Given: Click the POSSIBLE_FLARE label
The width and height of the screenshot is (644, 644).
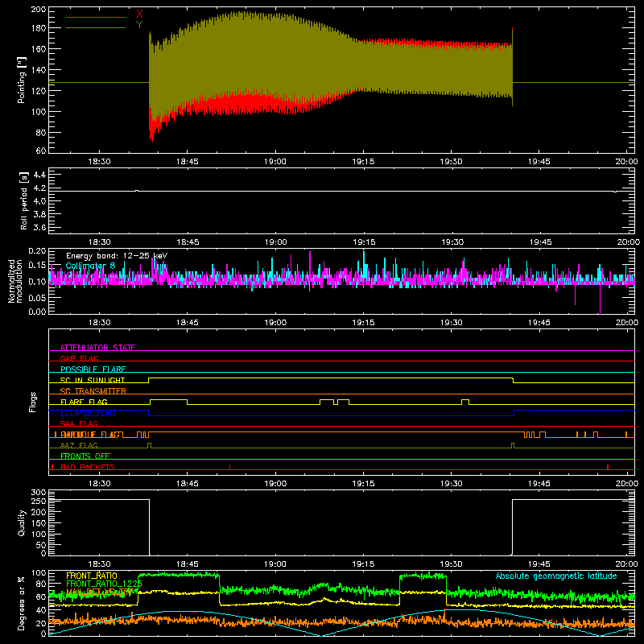Looking at the screenshot, I should tap(93, 369).
